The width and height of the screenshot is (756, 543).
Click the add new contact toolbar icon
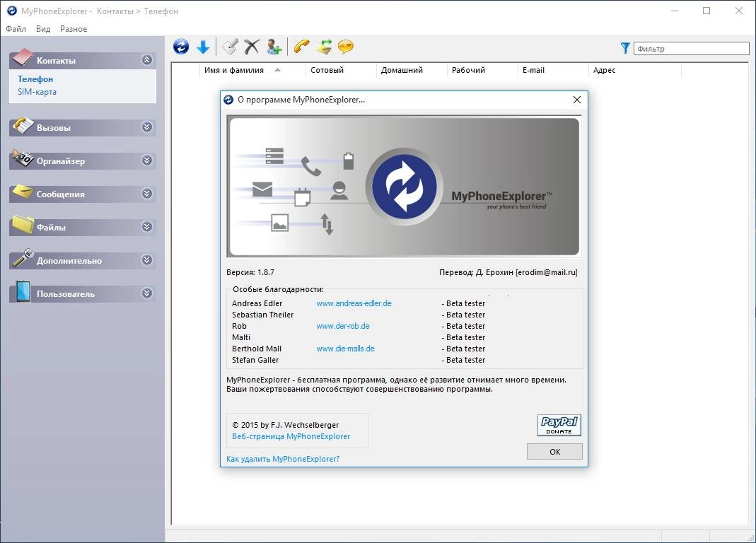point(274,47)
